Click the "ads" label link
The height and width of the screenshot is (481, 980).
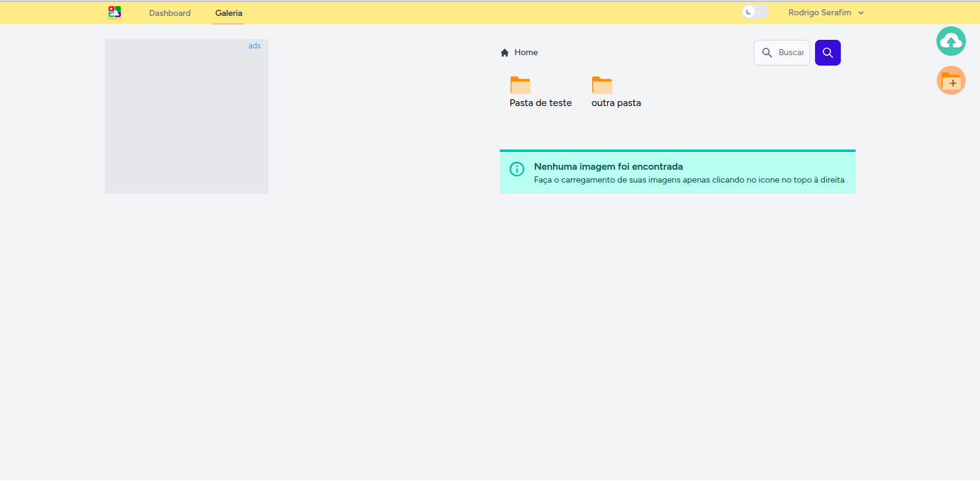255,46
